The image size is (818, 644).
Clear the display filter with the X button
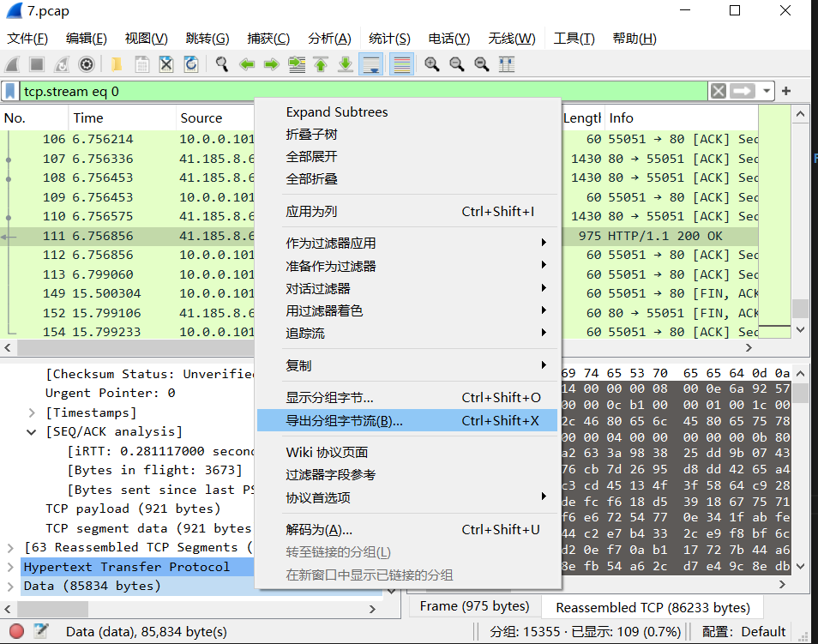click(x=719, y=91)
